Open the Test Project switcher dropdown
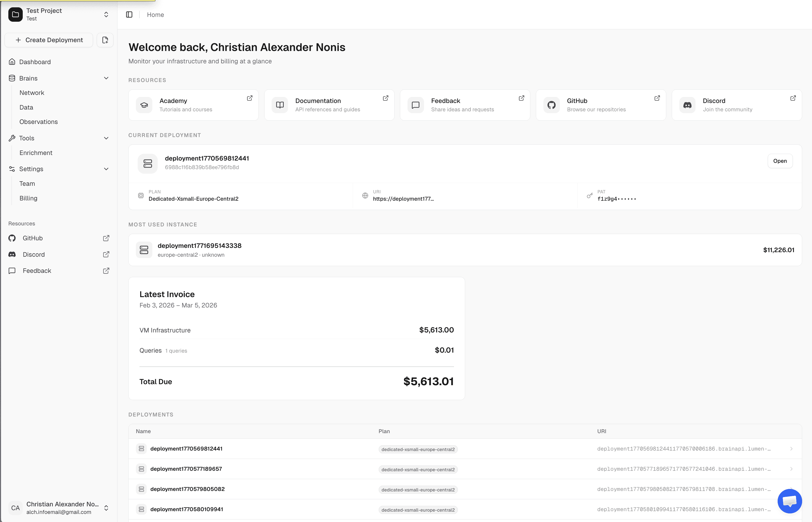812x522 pixels. (106, 15)
